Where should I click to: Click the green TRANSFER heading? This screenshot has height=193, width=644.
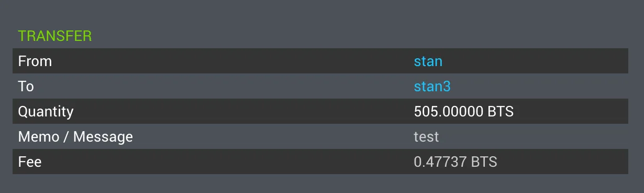(55, 36)
